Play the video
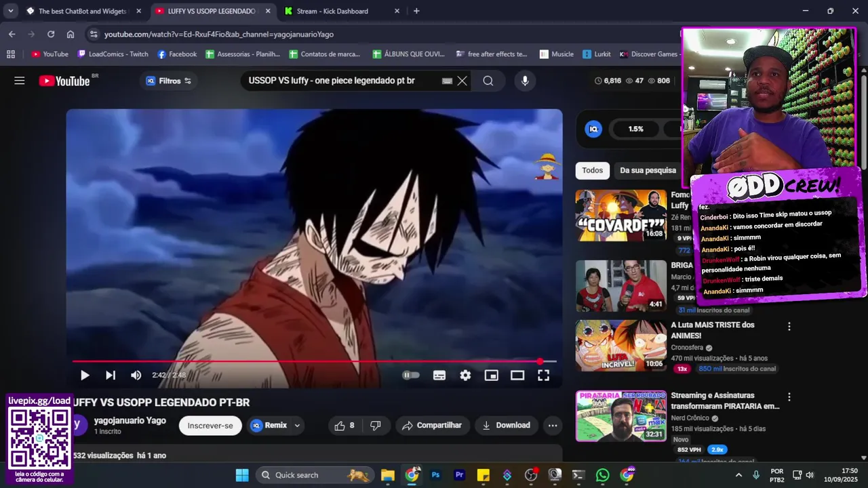 click(85, 375)
